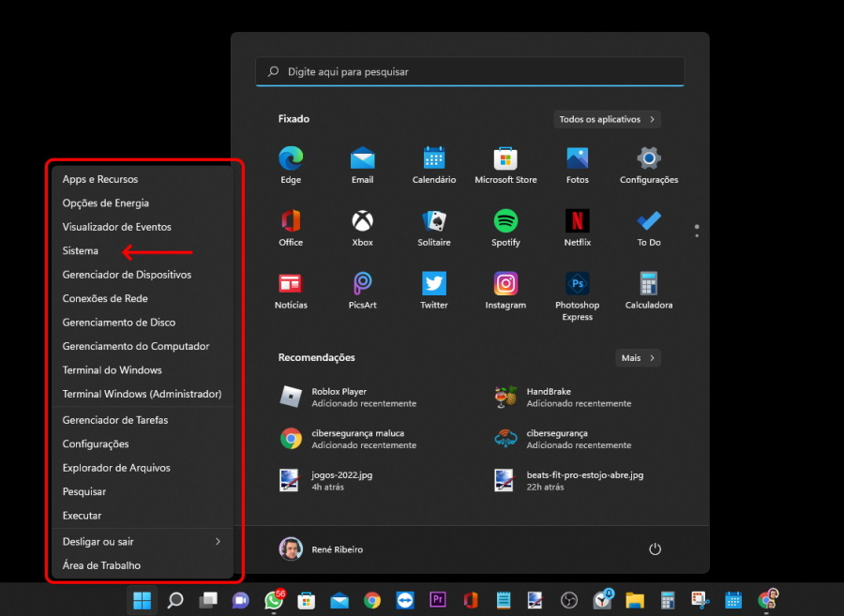Open Explorador de Arquivos
This screenshot has width=844, height=616.
pyautogui.click(x=143, y=468)
